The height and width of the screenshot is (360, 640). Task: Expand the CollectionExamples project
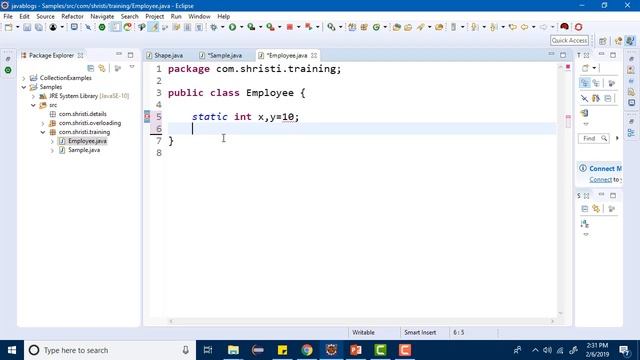pyautogui.click(x=24, y=78)
